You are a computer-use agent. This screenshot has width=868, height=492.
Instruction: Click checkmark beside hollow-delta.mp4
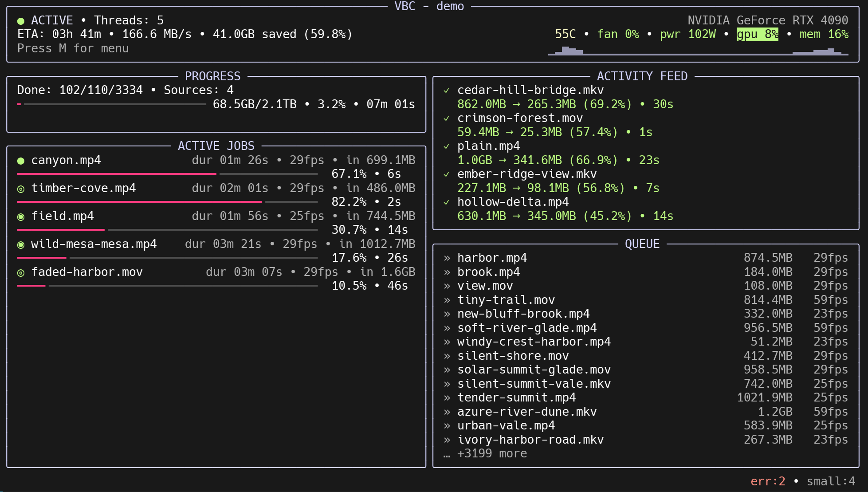tap(446, 202)
